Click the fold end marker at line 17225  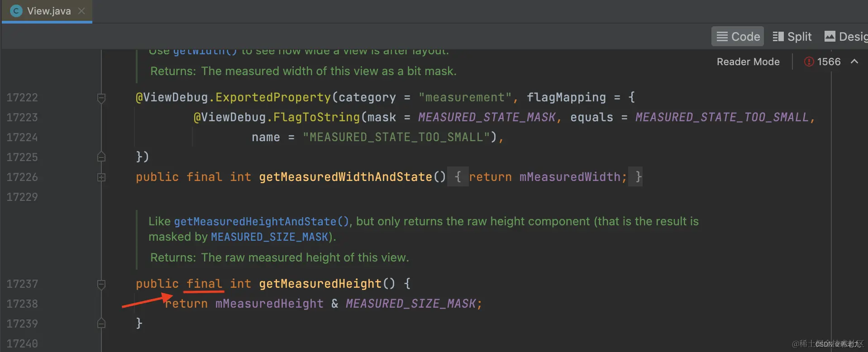(x=101, y=157)
